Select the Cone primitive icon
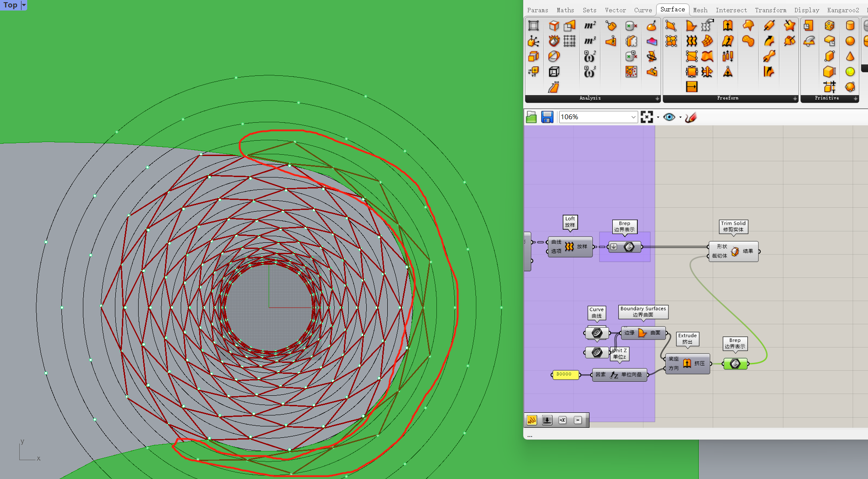This screenshot has width=868, height=479. [x=850, y=57]
